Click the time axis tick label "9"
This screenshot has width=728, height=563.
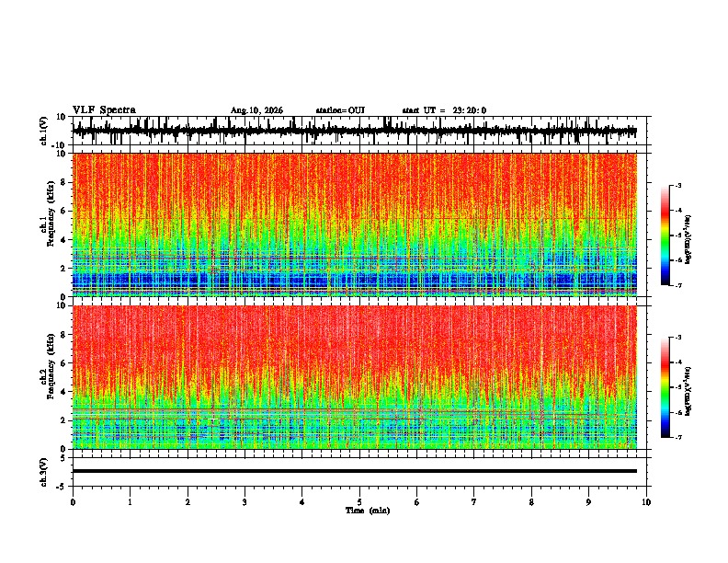coord(588,502)
